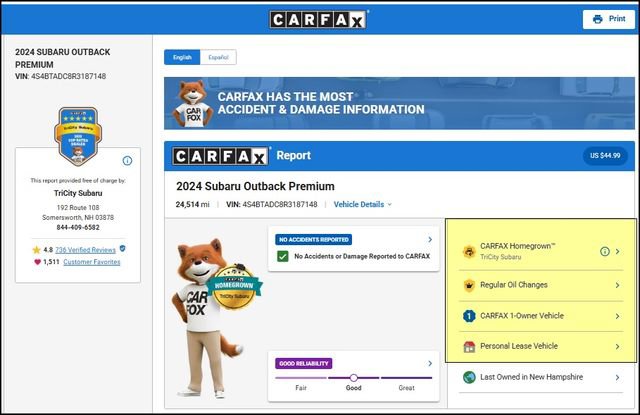Click the Great segment of reliability scale
The image size is (640, 415).
coord(406,378)
